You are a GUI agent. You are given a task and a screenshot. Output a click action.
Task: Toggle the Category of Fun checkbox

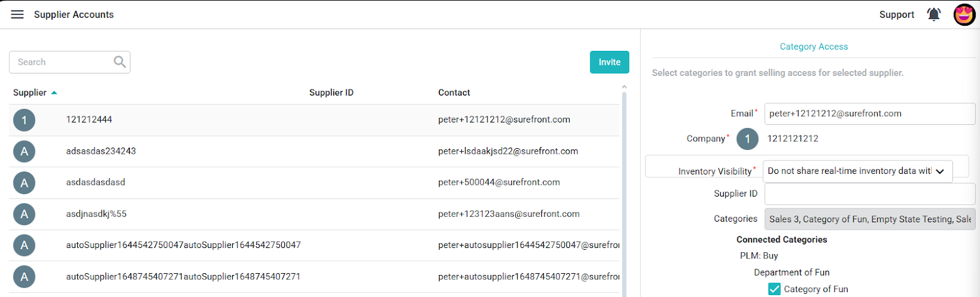point(774,289)
